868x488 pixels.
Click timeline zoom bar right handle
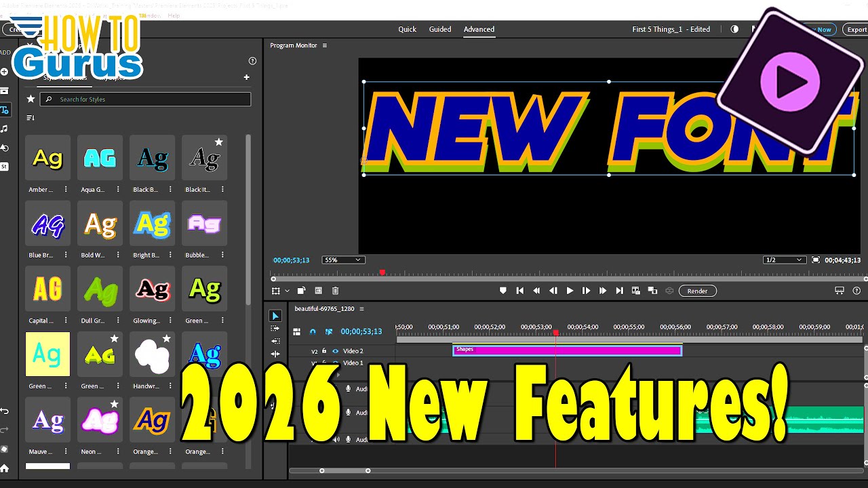coord(368,470)
